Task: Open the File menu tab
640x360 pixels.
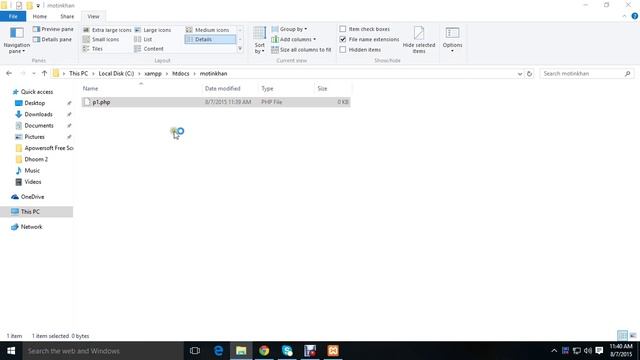Action: click(x=13, y=16)
